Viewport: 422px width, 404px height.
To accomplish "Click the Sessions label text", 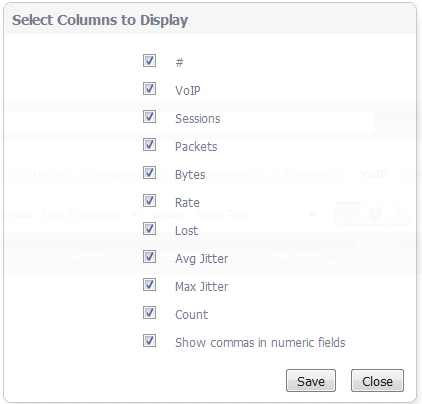I will (198, 119).
